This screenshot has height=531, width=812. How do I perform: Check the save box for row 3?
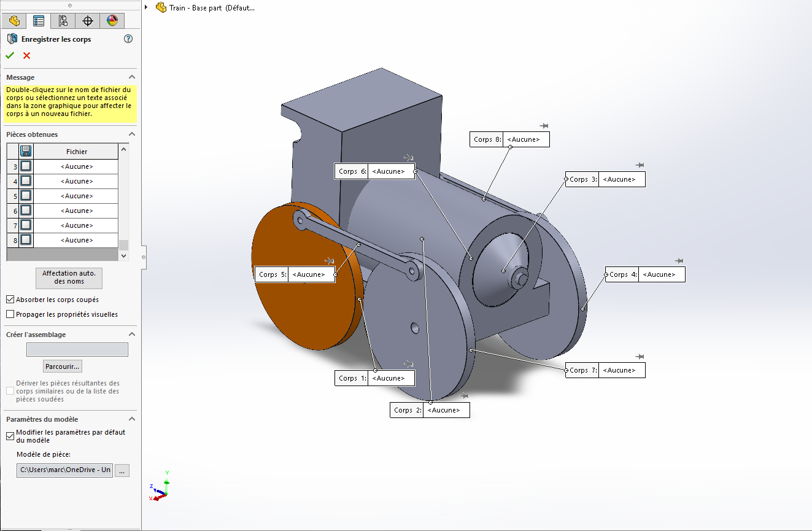tap(26, 166)
